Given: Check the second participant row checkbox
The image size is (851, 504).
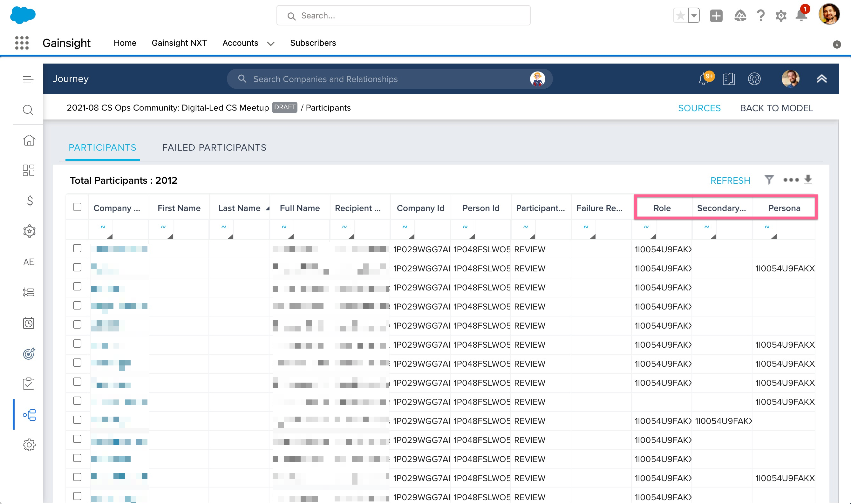Looking at the screenshot, I should tap(77, 267).
